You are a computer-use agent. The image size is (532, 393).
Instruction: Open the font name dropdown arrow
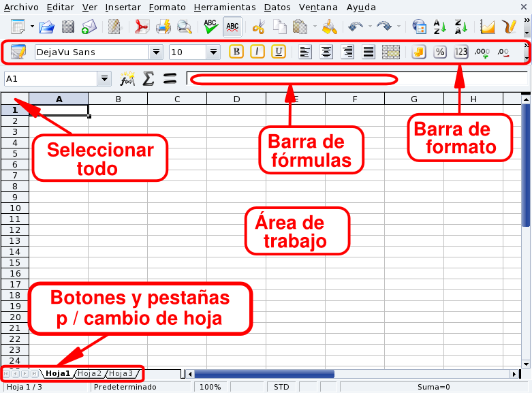pos(156,52)
